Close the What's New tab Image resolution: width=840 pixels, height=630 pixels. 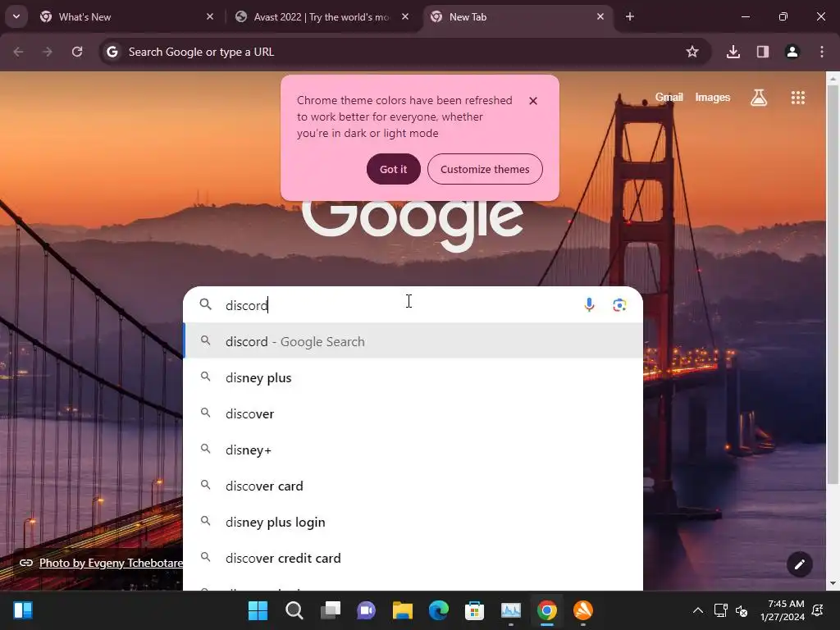[210, 16]
